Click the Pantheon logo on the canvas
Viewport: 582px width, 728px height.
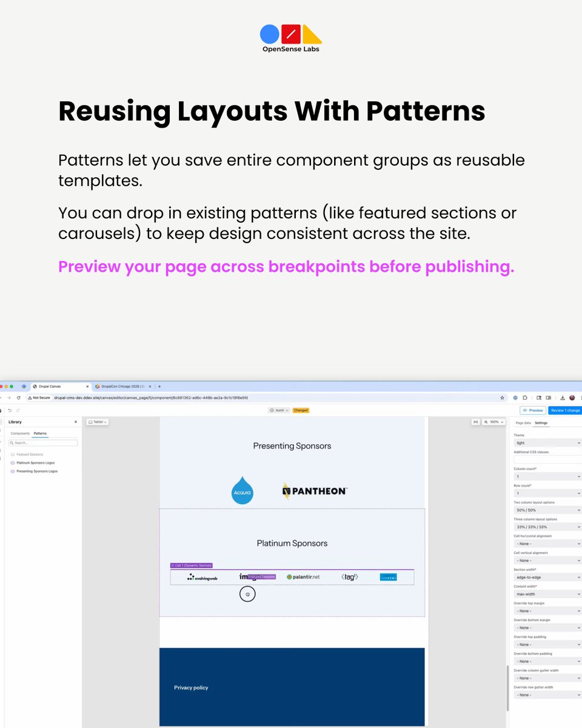click(315, 491)
